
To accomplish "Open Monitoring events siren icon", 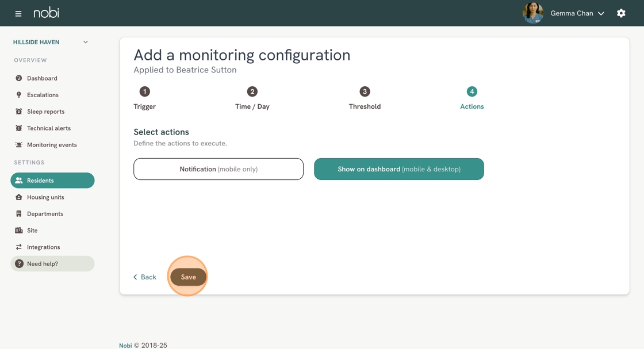I will coord(19,145).
